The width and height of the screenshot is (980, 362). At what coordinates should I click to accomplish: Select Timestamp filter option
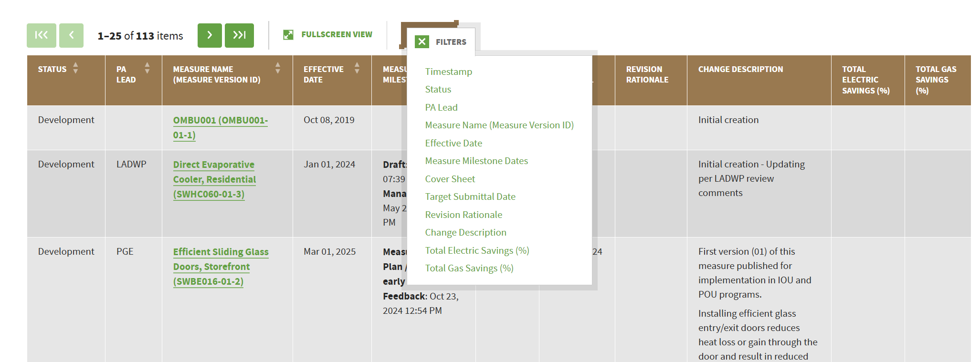pos(449,72)
